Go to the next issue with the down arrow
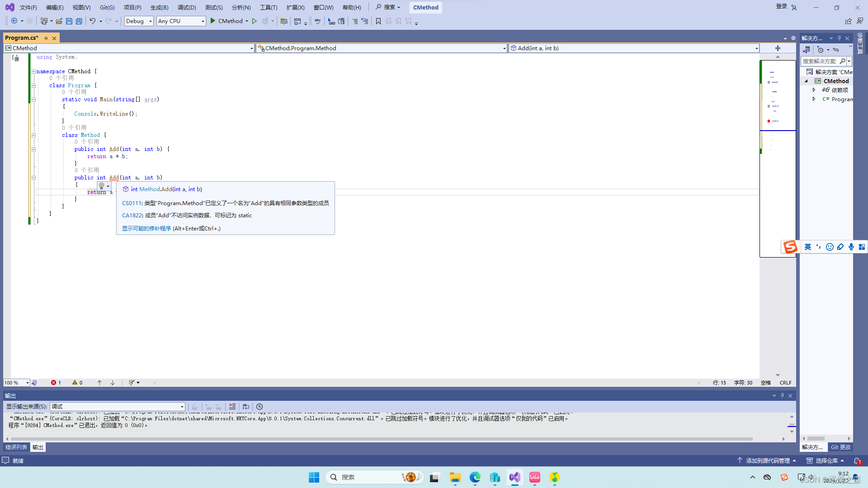 pos(113,383)
